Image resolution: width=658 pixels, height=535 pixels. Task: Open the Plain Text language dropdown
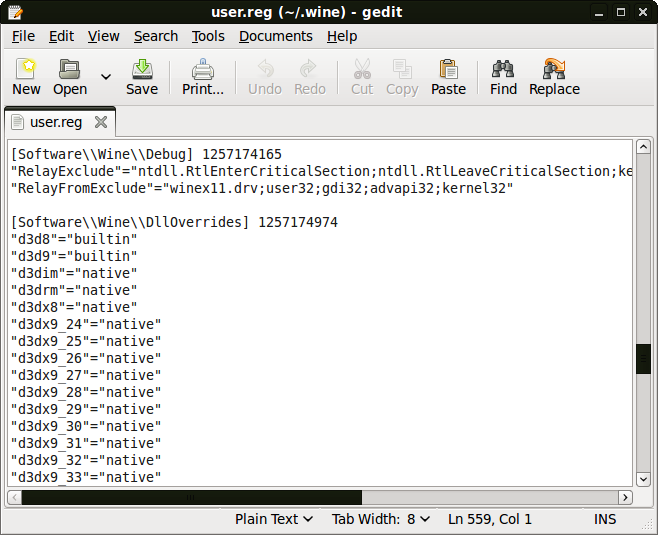[x=274, y=519]
